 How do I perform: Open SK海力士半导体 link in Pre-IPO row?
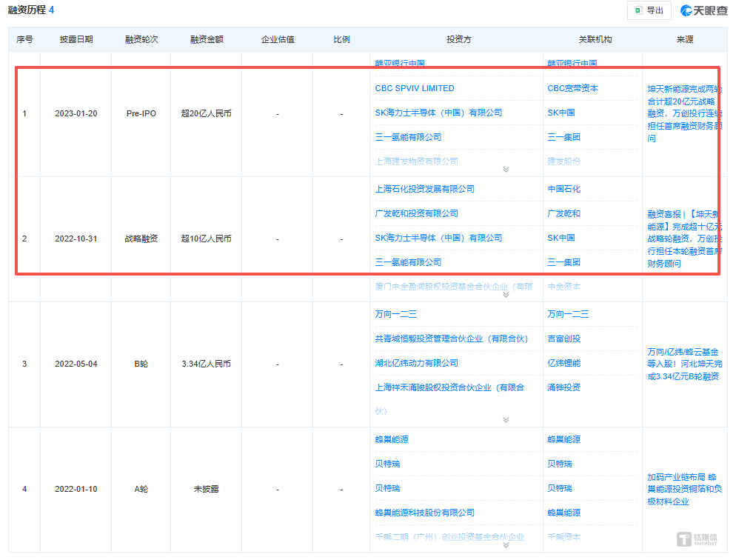[438, 113]
